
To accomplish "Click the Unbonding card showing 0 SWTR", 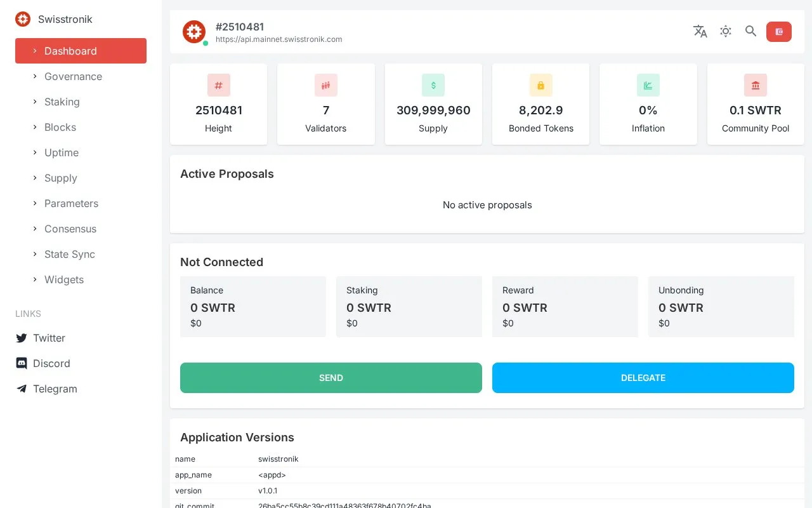I will click(721, 307).
